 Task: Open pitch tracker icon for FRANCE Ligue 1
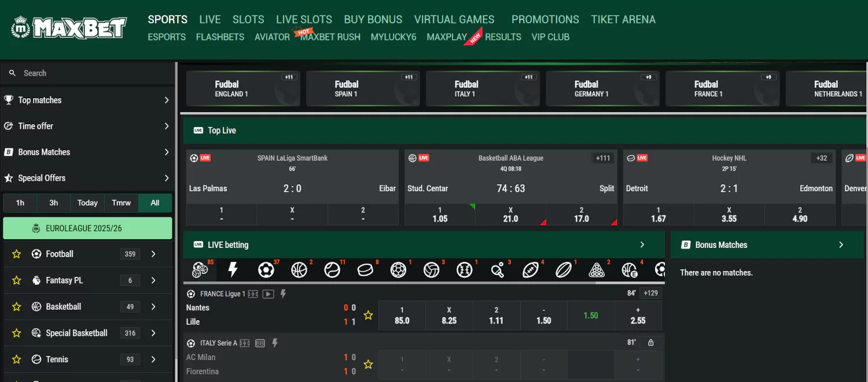point(253,294)
